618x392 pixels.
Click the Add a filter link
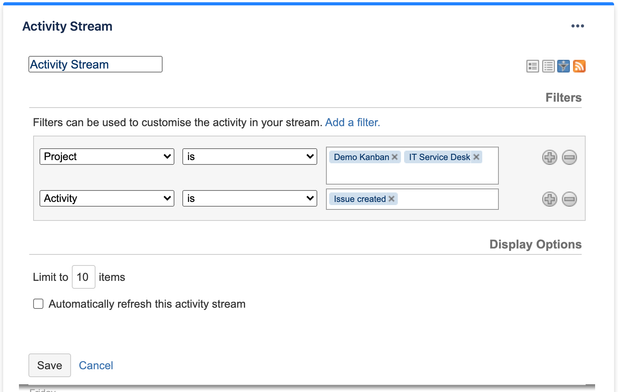coord(352,123)
